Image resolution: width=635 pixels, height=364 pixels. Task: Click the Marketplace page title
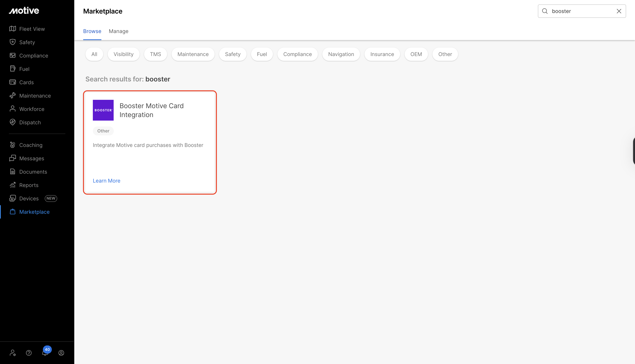point(102,11)
